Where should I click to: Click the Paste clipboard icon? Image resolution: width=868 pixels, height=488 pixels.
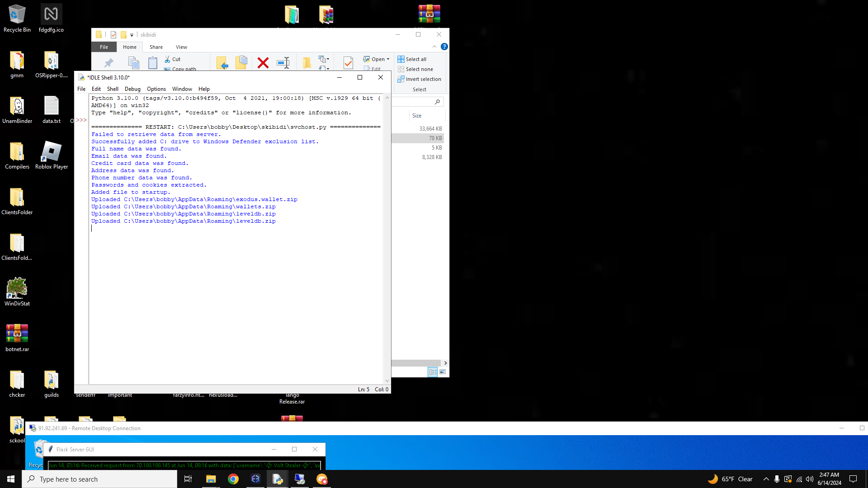tap(153, 63)
